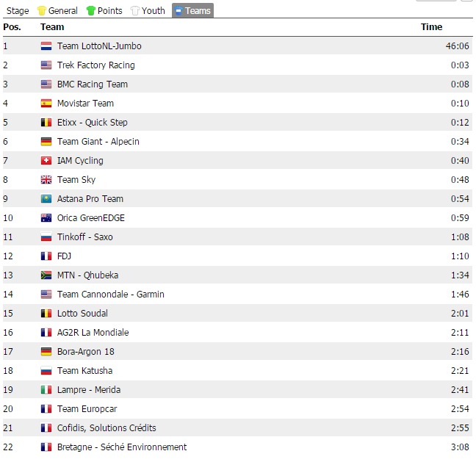The height and width of the screenshot is (462, 476).
Task: Open BMC Racing Team link
Action: click(93, 84)
